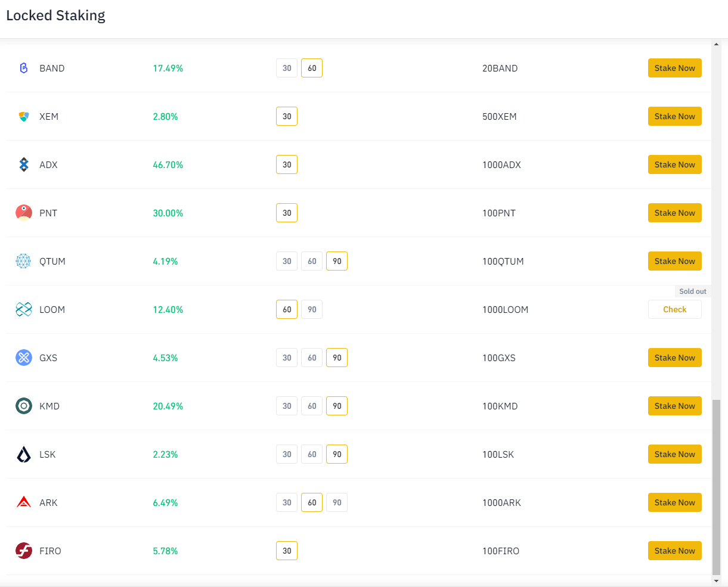Click the scrollbar up arrow

[x=716, y=44]
